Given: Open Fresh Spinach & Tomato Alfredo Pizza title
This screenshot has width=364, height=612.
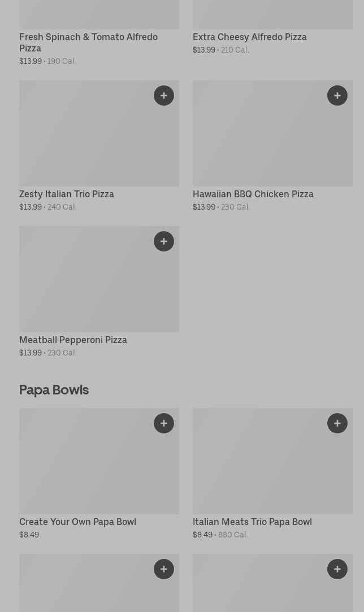Looking at the screenshot, I should tap(88, 42).
